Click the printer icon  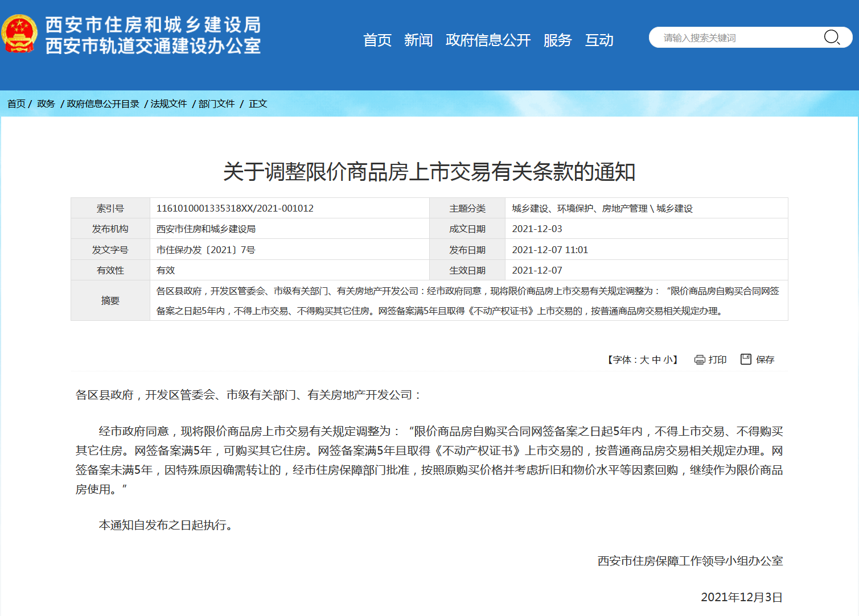(x=700, y=359)
